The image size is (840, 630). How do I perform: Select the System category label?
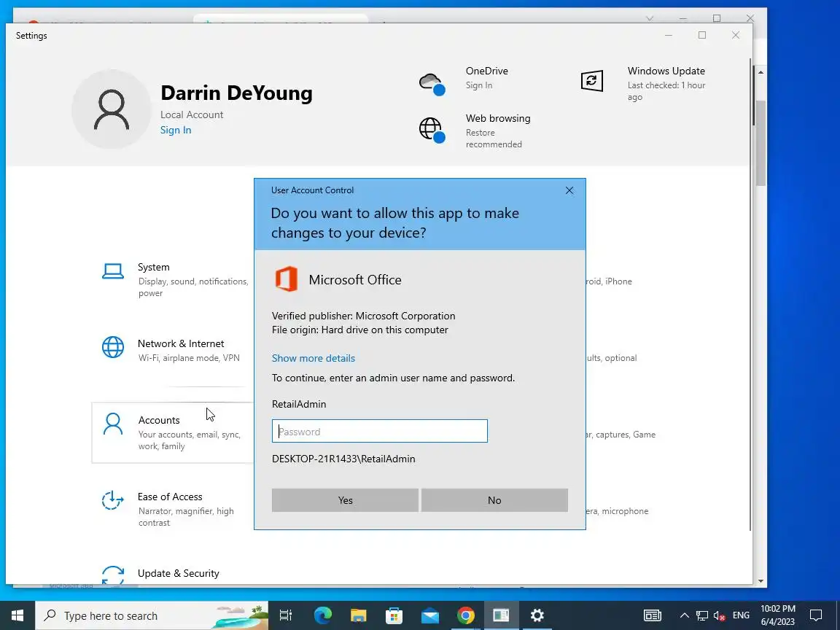[154, 267]
